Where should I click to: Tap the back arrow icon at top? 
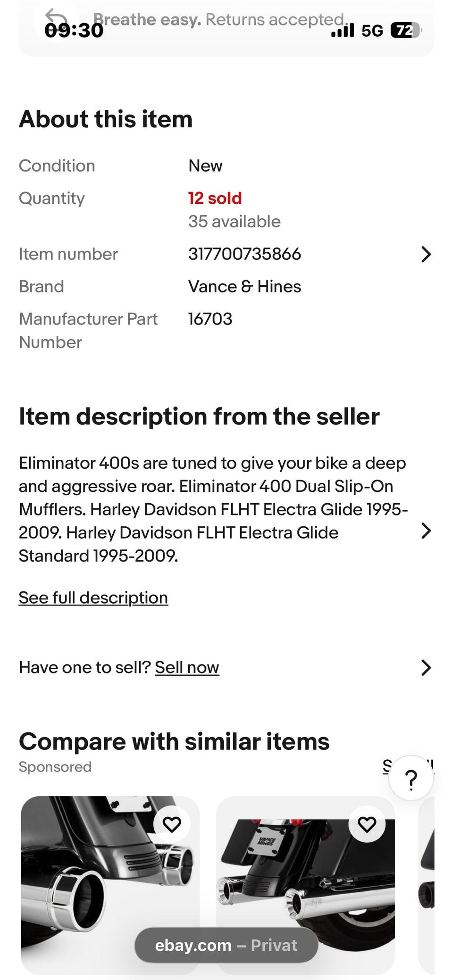pyautogui.click(x=56, y=19)
